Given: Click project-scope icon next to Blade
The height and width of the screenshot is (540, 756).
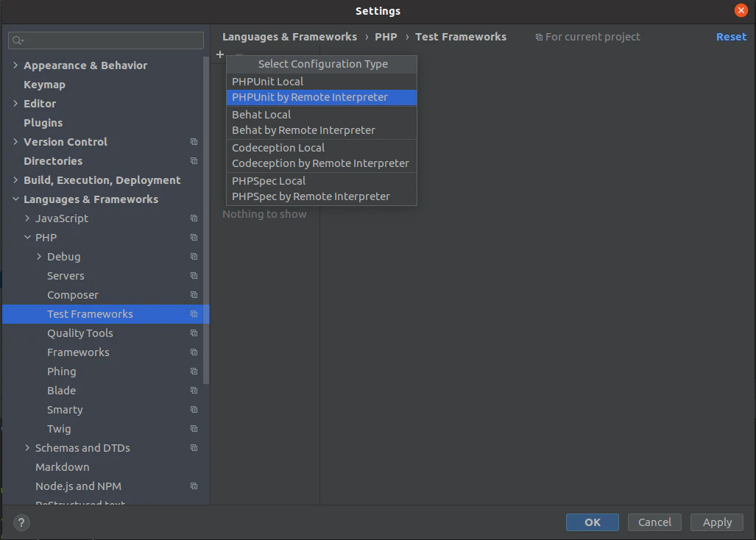Looking at the screenshot, I should (194, 390).
